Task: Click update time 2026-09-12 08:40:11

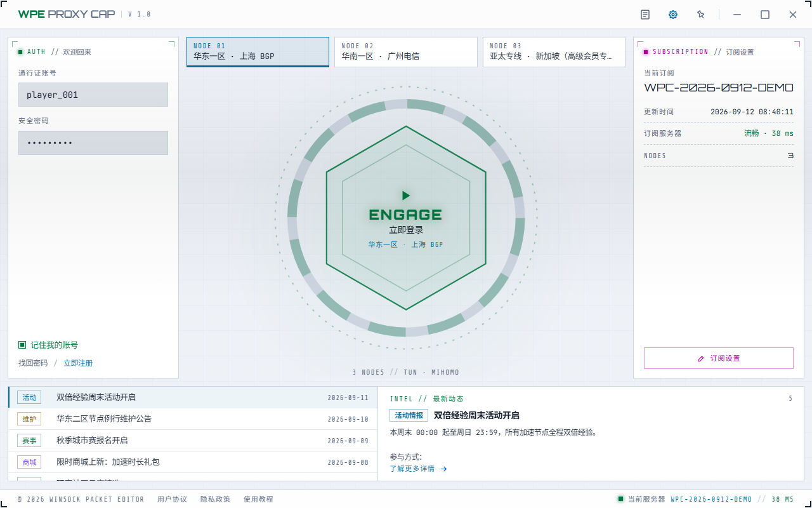Action: pos(752,112)
